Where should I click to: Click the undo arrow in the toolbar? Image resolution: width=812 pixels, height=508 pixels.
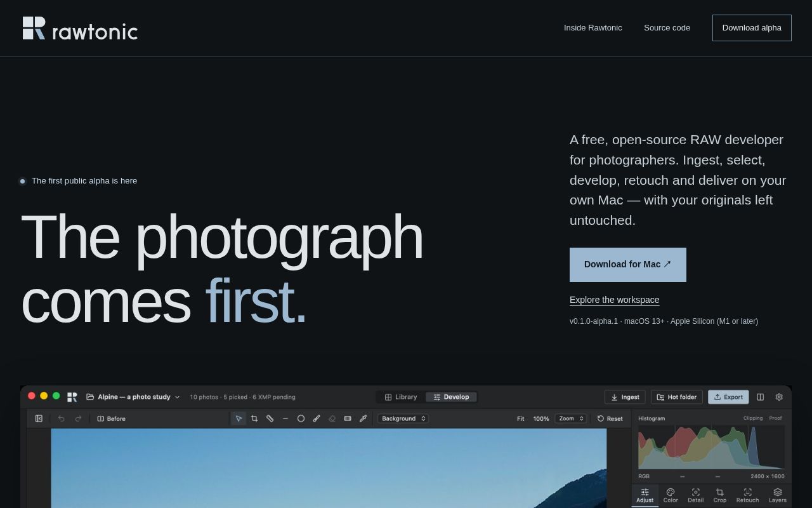point(62,418)
